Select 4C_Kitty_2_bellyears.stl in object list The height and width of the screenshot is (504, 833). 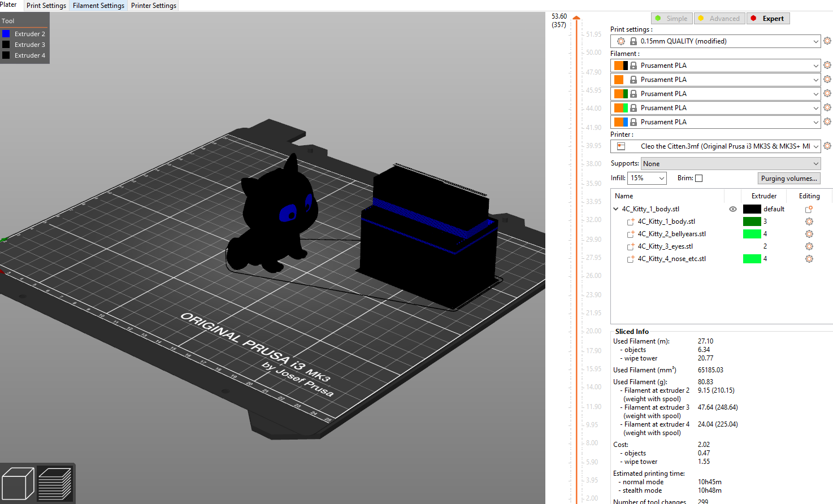point(671,234)
